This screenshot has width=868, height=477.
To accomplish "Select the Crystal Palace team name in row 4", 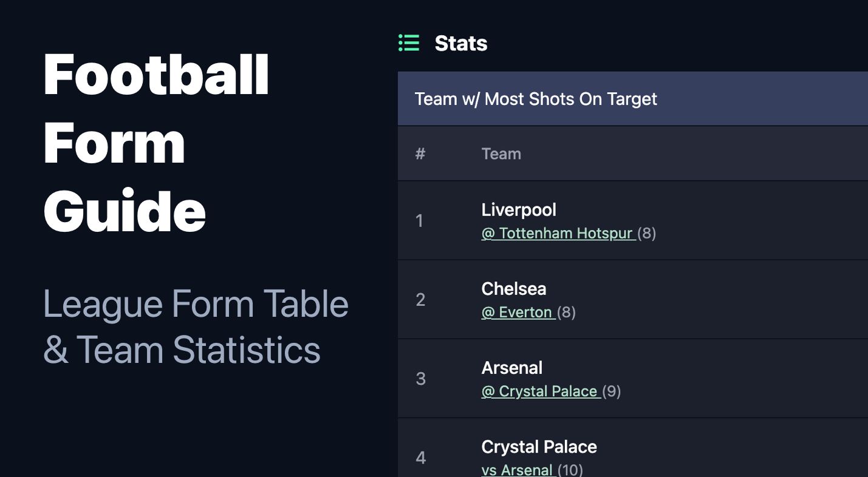I will point(539,447).
